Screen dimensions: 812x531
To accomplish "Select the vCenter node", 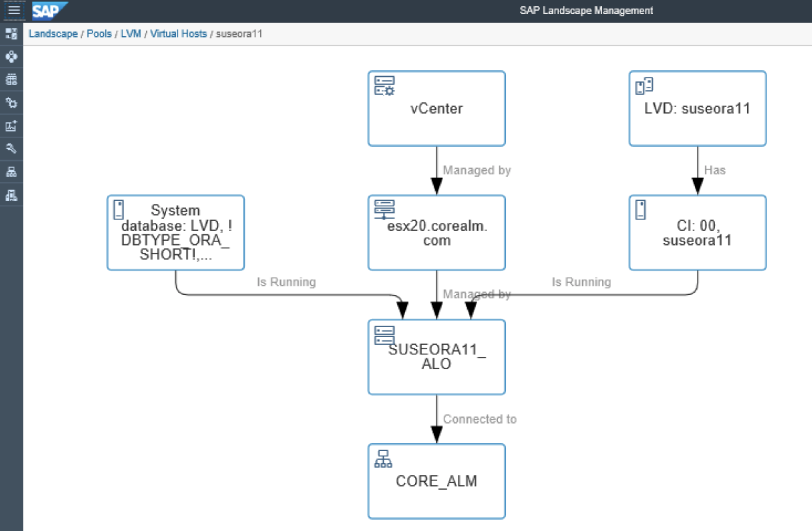I will coord(436,109).
